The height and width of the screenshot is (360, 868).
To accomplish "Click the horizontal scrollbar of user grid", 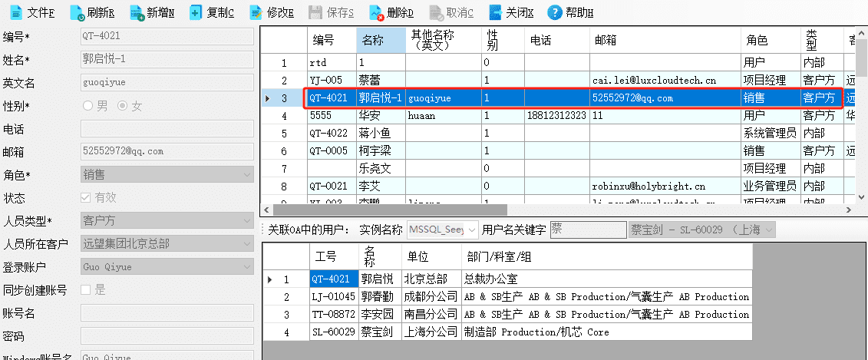I will [x=390, y=210].
